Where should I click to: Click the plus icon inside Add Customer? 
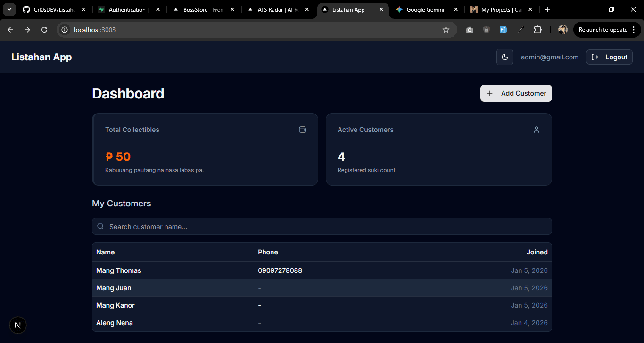click(490, 93)
